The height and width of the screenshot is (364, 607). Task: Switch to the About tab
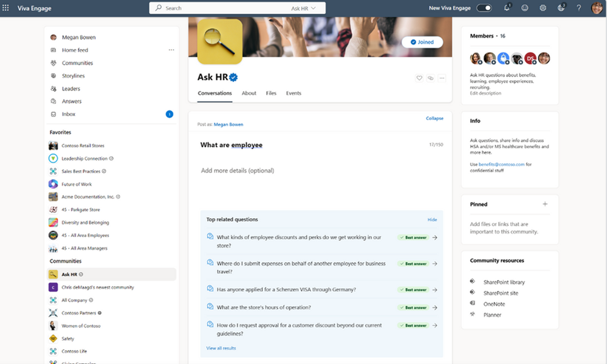click(249, 93)
